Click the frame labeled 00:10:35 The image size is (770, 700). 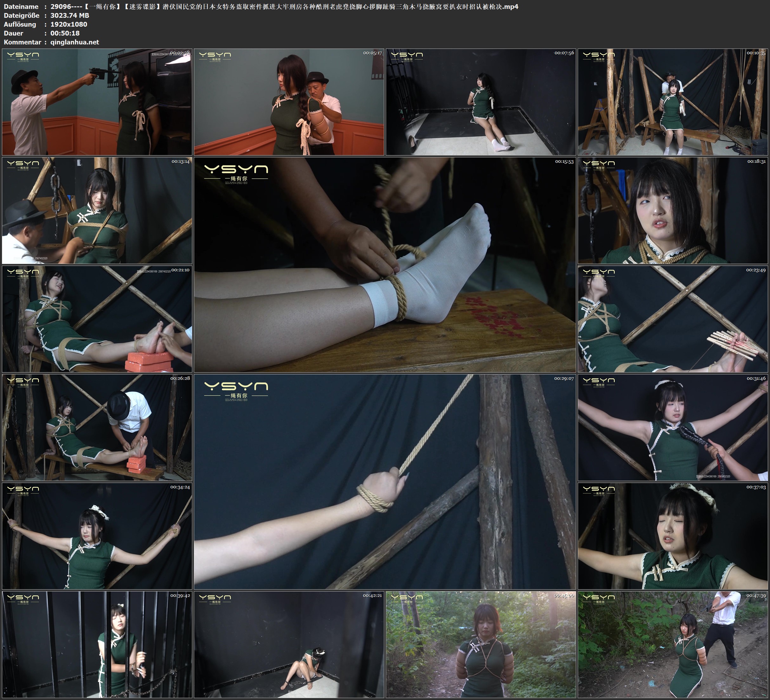[x=672, y=102]
